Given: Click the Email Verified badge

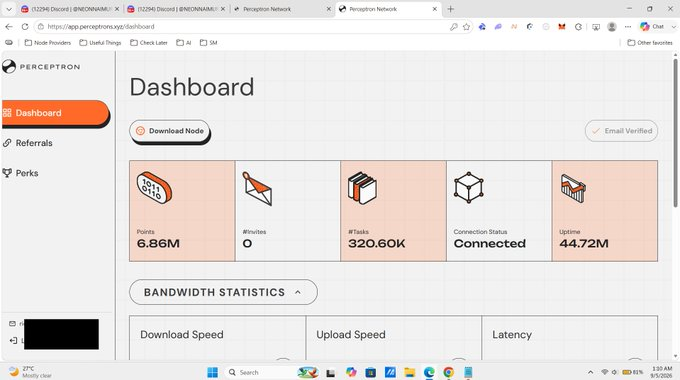Looking at the screenshot, I should [x=621, y=131].
